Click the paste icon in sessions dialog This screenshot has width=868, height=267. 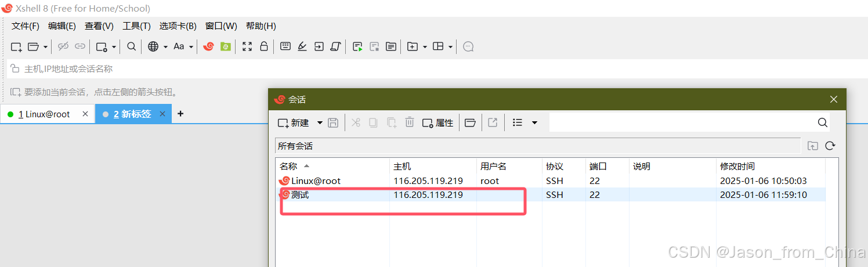[x=392, y=122]
